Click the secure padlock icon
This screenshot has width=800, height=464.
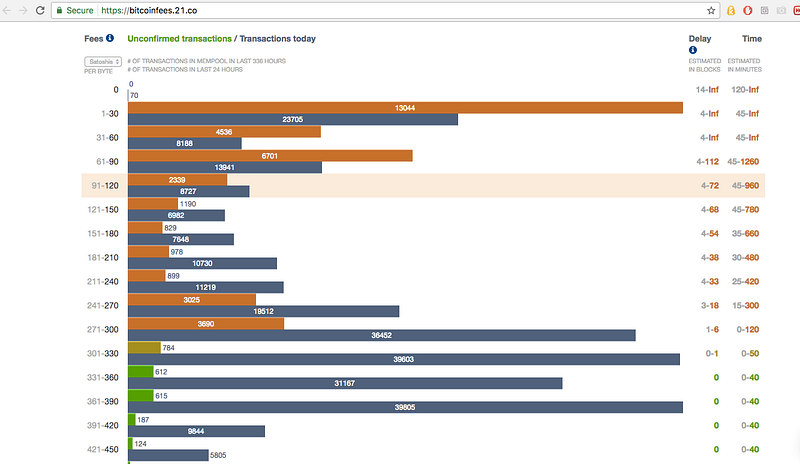59,10
